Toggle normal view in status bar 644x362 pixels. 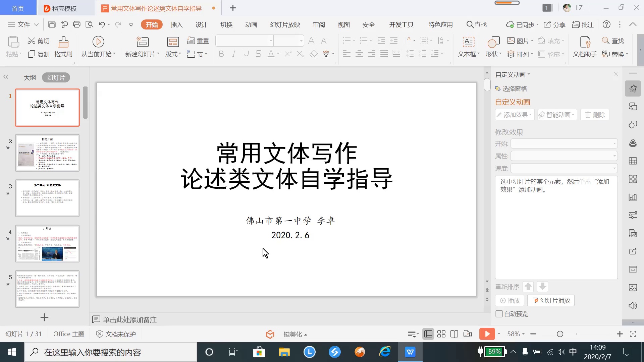428,334
